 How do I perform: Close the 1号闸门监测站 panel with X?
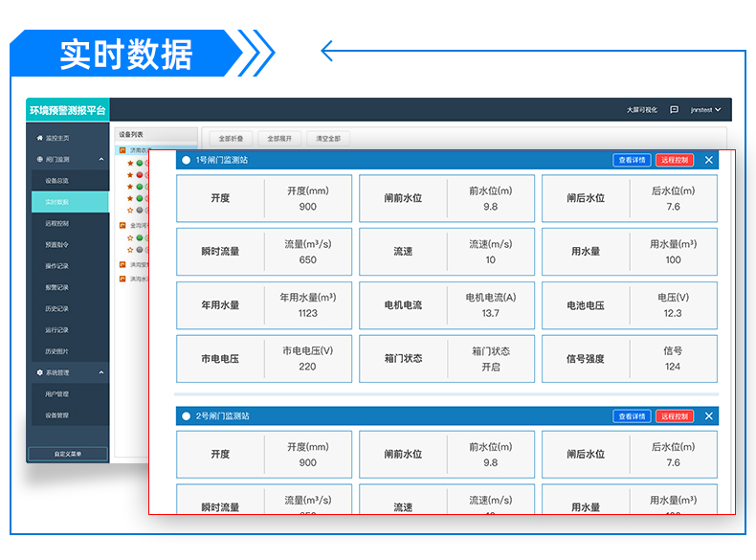(709, 160)
